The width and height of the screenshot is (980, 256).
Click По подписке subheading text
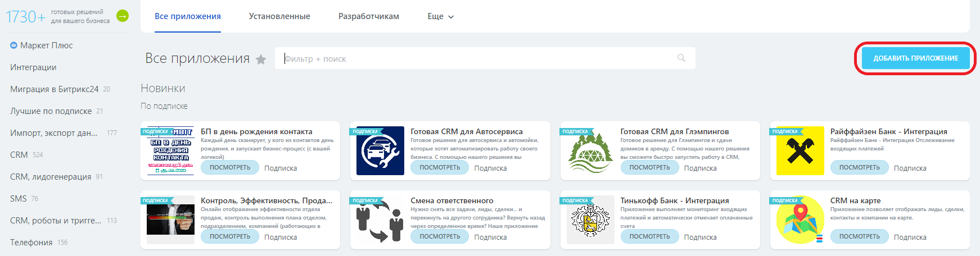(164, 106)
